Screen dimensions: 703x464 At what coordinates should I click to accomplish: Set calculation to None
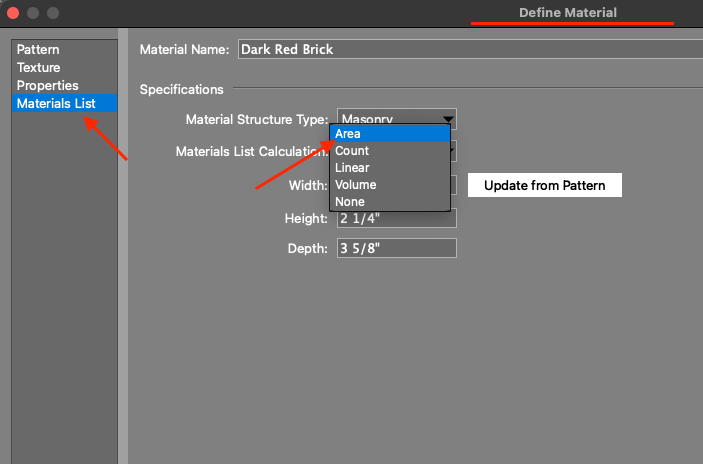[389, 202]
